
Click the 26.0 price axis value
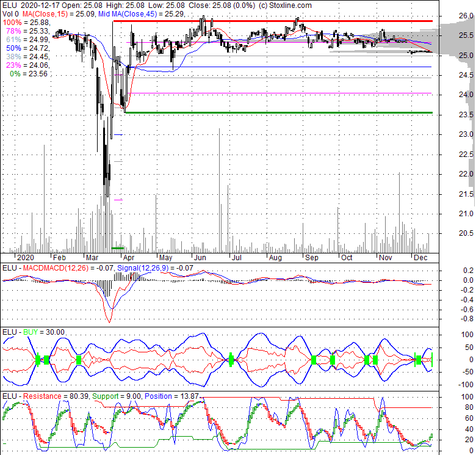466,16
